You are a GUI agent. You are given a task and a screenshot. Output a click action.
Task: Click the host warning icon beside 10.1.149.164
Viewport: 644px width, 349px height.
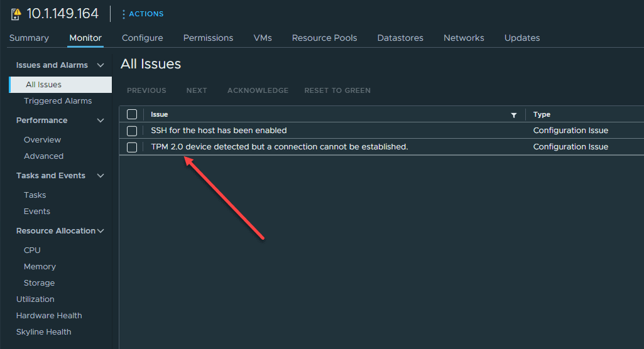tap(16, 14)
